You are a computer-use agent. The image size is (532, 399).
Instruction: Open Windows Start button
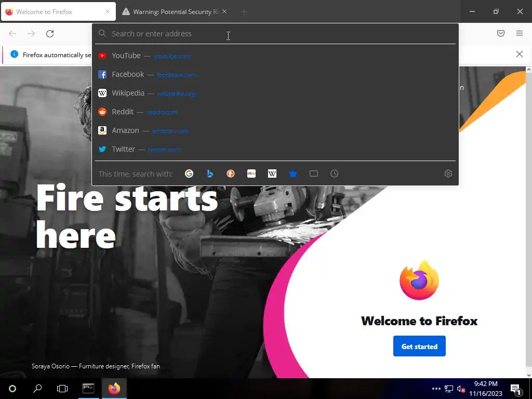coord(12,389)
